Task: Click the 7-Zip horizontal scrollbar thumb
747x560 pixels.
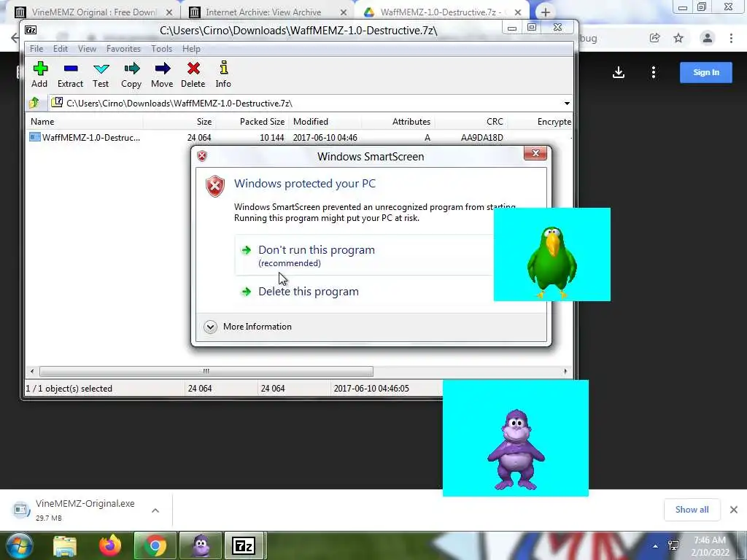Action: pyautogui.click(x=206, y=371)
